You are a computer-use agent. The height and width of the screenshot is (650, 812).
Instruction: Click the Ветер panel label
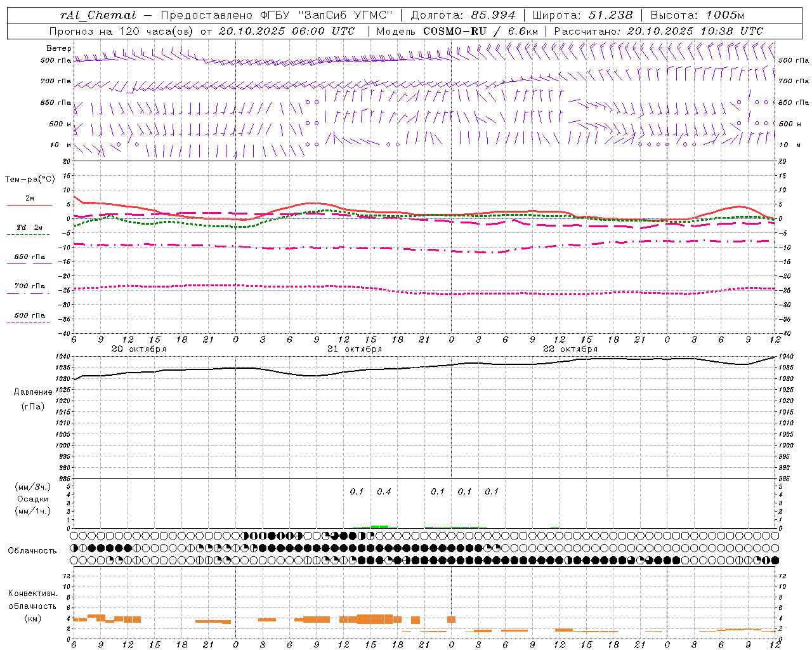pos(59,48)
